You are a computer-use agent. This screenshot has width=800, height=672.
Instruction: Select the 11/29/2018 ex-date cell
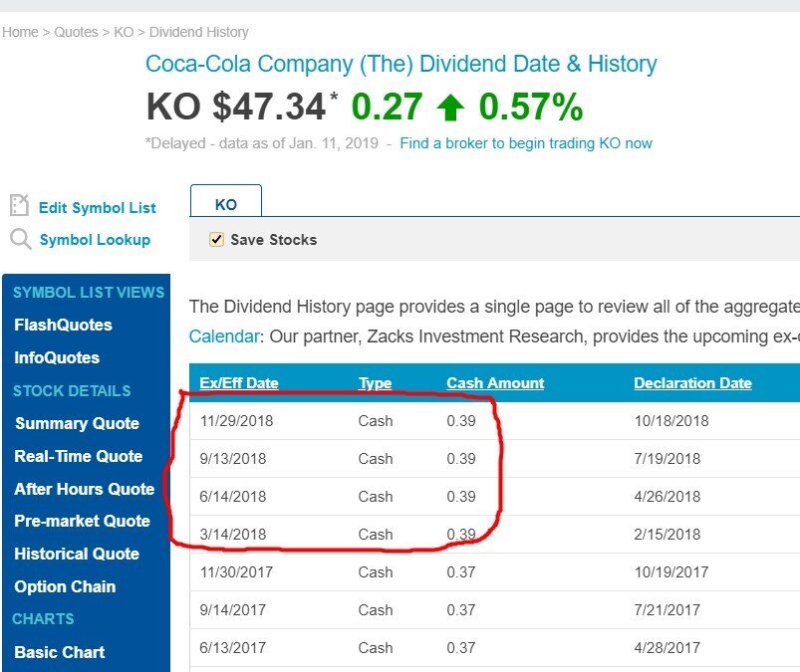coord(236,421)
